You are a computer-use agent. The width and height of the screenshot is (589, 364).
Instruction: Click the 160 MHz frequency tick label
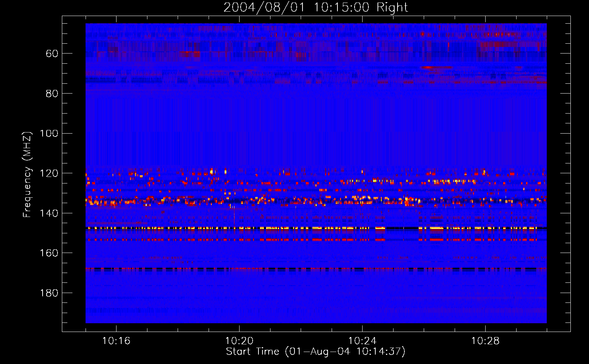coord(49,253)
